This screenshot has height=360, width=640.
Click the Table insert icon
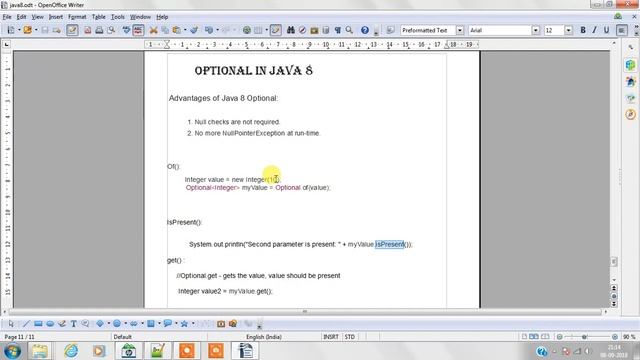click(x=258, y=30)
